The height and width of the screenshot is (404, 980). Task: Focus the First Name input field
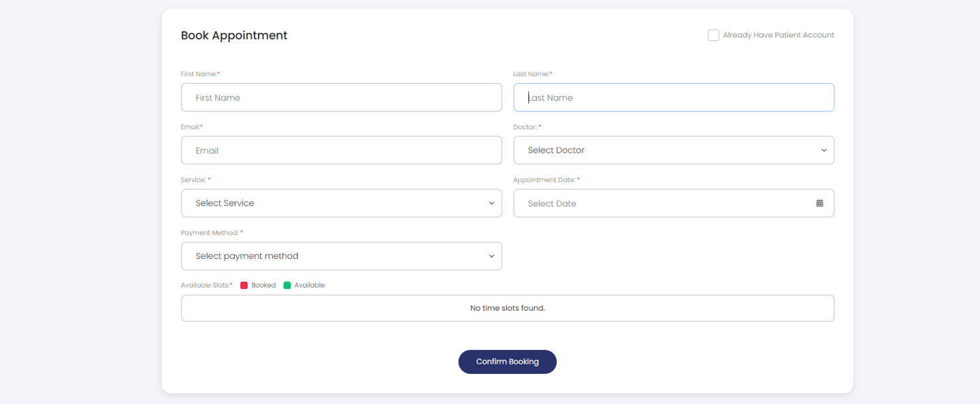[342, 97]
